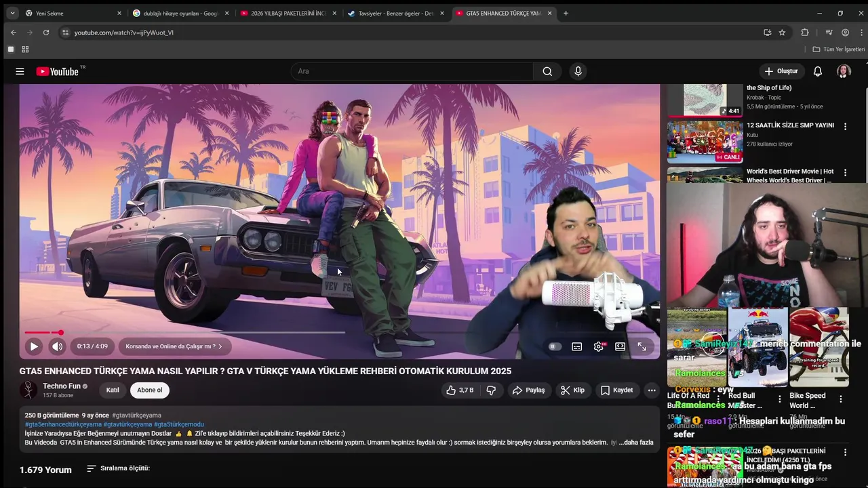Create a clip with the Klip button
This screenshot has width=868, height=488.
572,390
